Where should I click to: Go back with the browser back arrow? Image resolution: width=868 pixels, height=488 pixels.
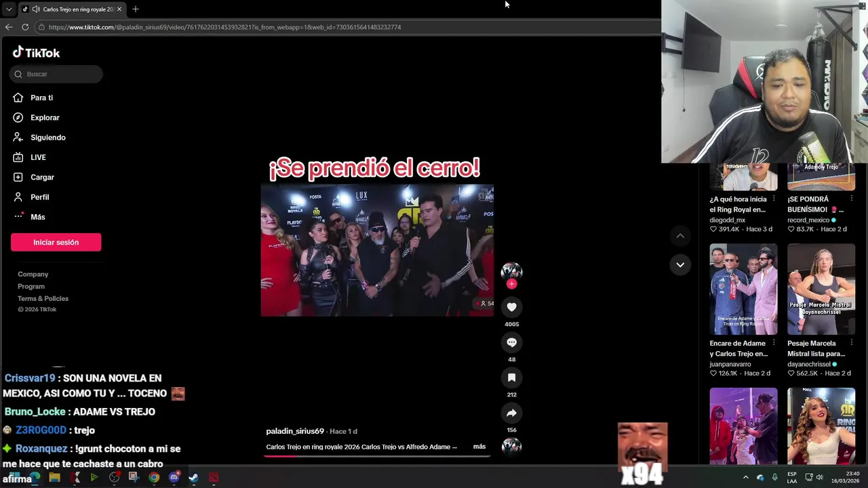[9, 27]
